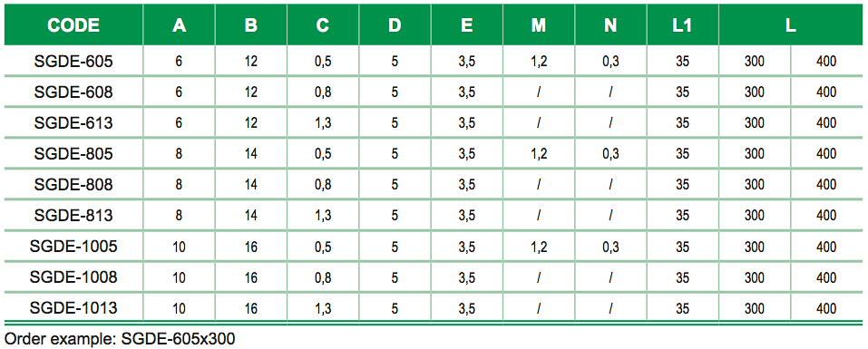Click the SGDE-1013 code cell
The width and height of the screenshot is (868, 349).
pyautogui.click(x=73, y=307)
